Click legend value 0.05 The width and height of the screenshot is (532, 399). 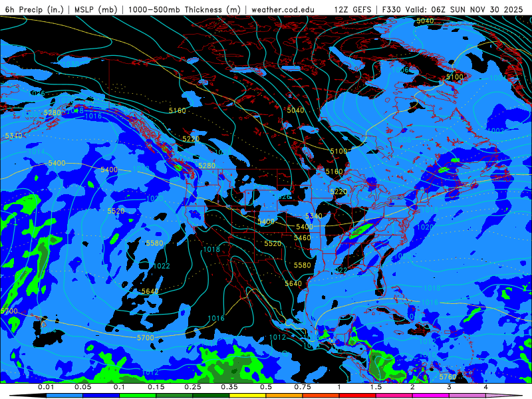[x=82, y=387]
